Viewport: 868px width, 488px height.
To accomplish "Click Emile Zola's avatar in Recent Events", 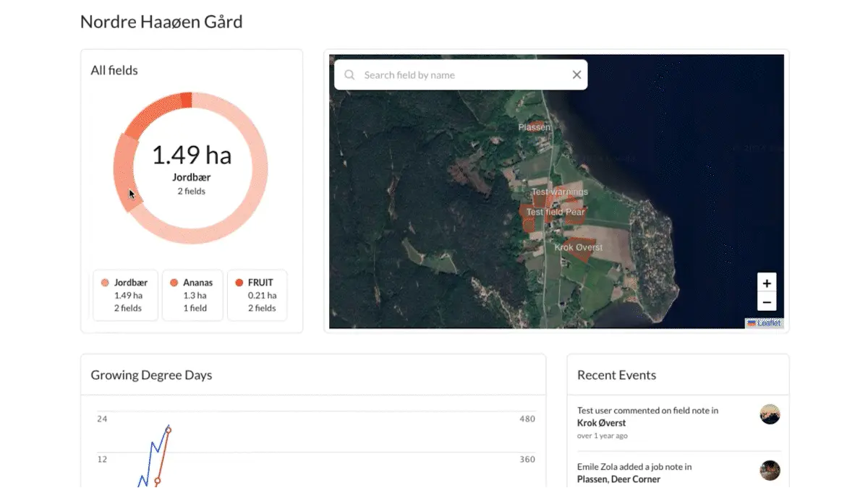I will 770,471.
